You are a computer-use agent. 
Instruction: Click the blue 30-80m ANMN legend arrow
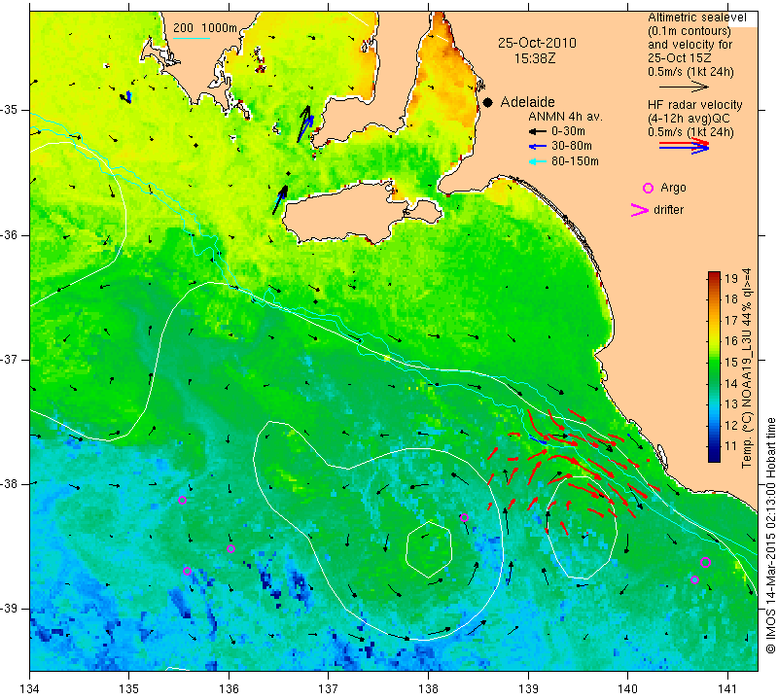tap(538, 147)
